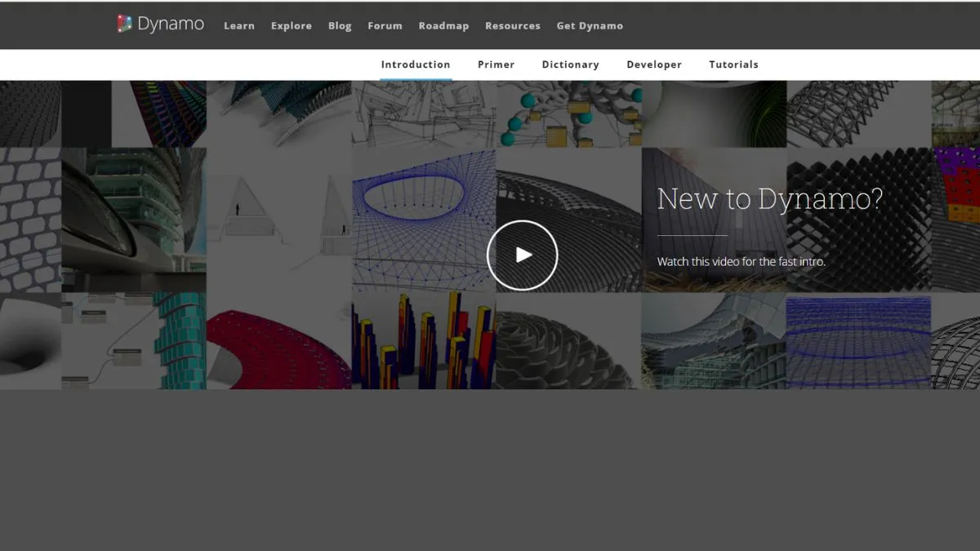Click 'Watch this video for the fast intro.' text
This screenshot has height=551, width=980.
(742, 262)
